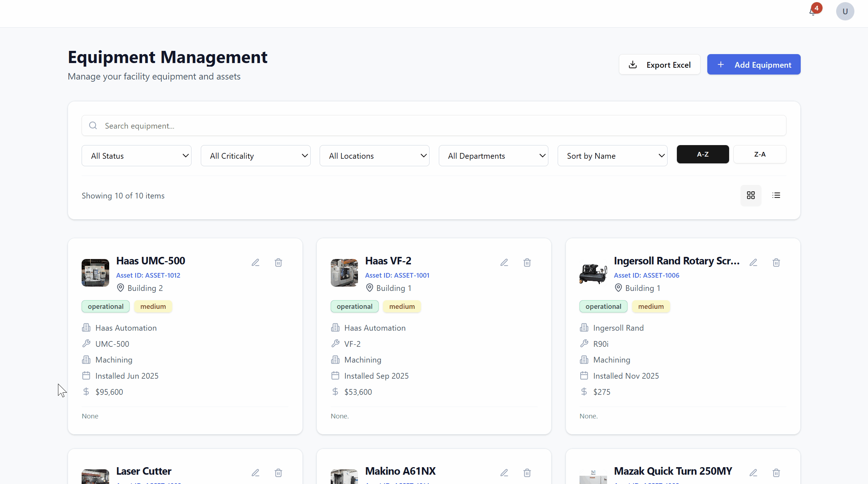
Task: Enable A-Z sorting order
Action: pyautogui.click(x=702, y=154)
